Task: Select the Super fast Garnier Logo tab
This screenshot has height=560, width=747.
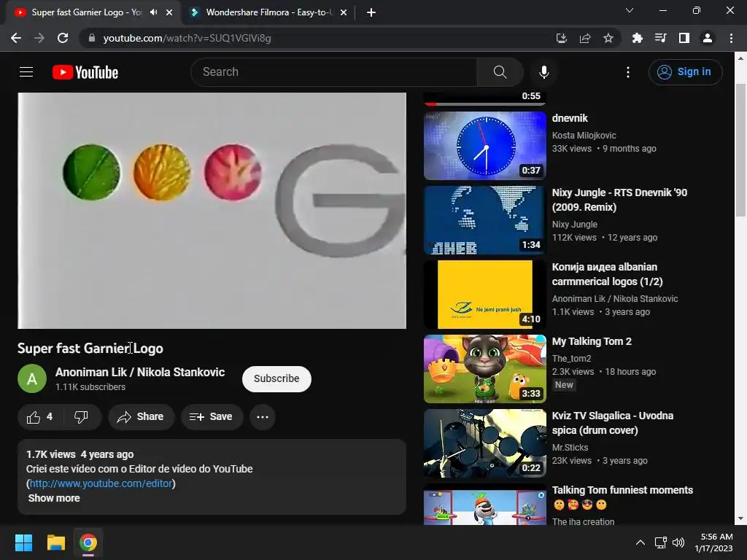Action: pos(86,12)
